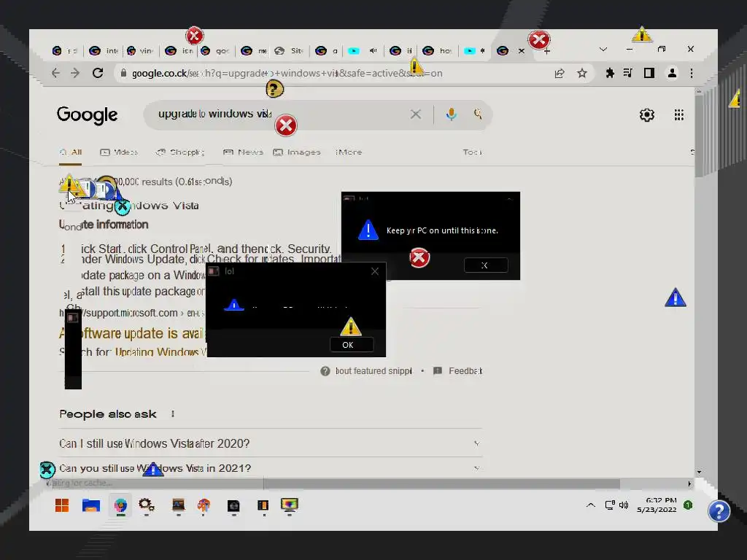Viewport: 747px width, 560px height.
Task: Start voice search with the microphone
Action: 451,114
